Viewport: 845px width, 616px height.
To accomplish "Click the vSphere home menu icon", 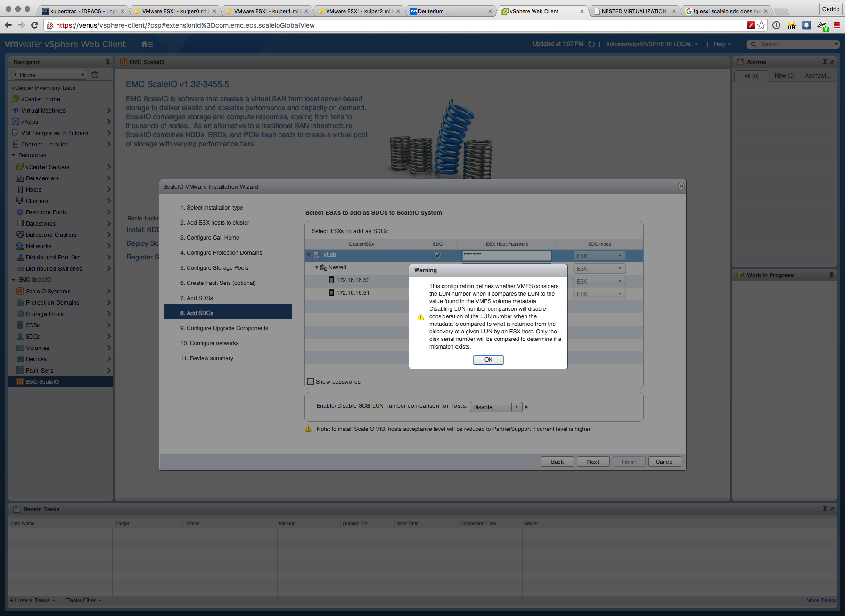I will coord(147,44).
